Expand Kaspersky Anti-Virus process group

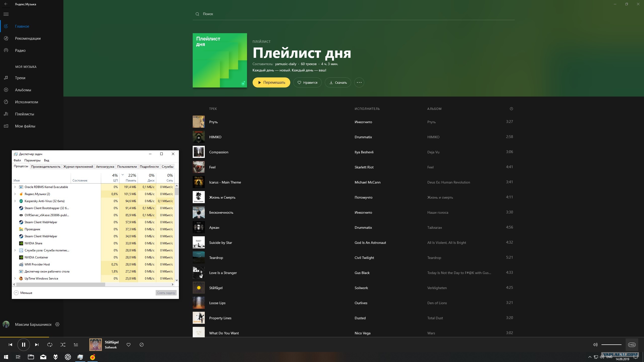(15, 201)
